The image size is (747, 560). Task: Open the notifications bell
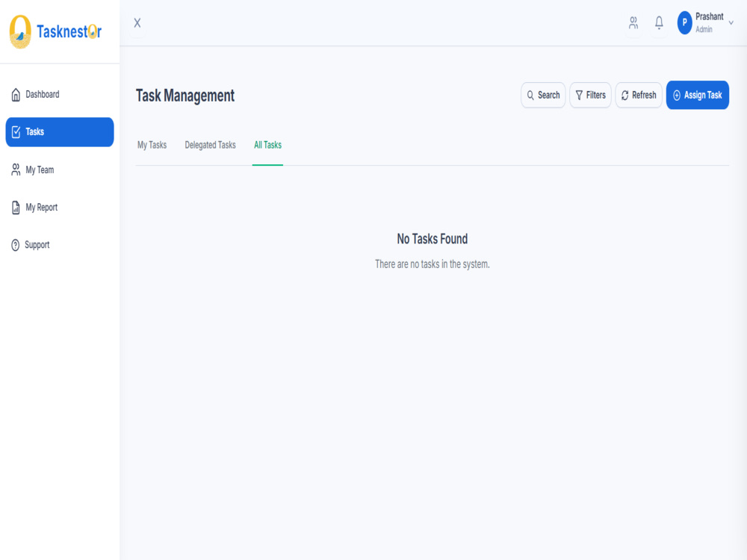coord(659,23)
